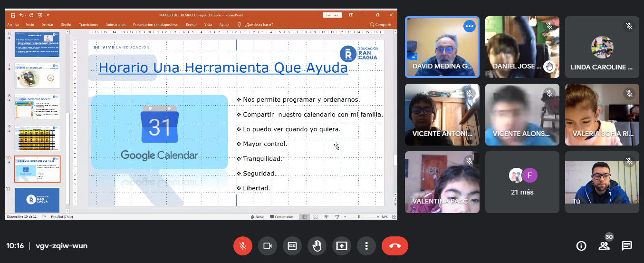Click the Horario Una Herramienta Que Ayuda title link
Image resolution: width=644 pixels, height=263 pixels.
point(223,68)
